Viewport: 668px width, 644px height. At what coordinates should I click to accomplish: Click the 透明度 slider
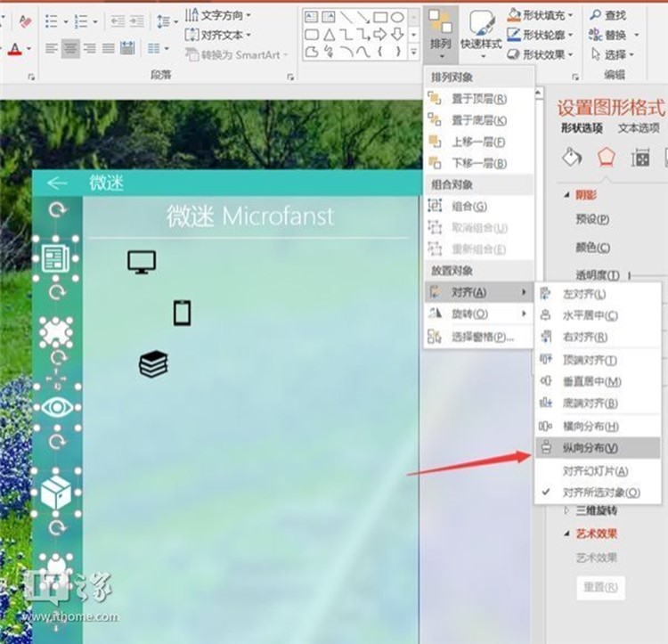click(x=631, y=275)
